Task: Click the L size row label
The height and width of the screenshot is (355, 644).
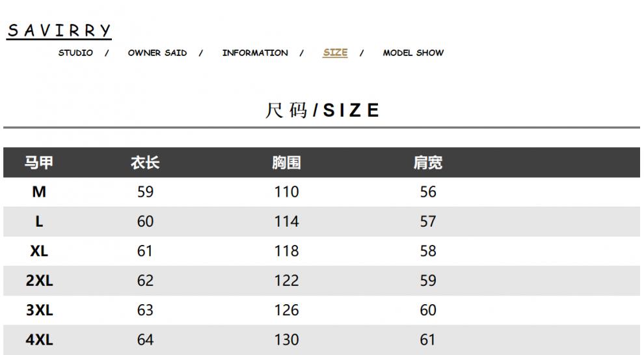Action: 39,221
